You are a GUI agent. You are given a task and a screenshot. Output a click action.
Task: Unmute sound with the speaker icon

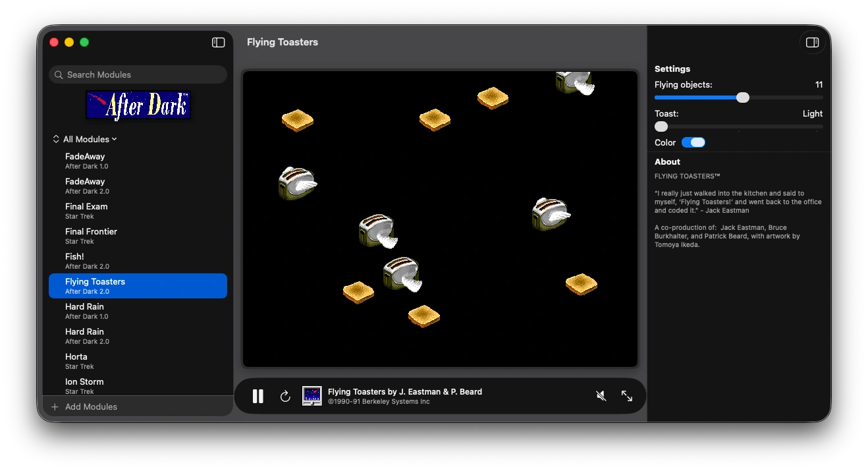coord(601,396)
